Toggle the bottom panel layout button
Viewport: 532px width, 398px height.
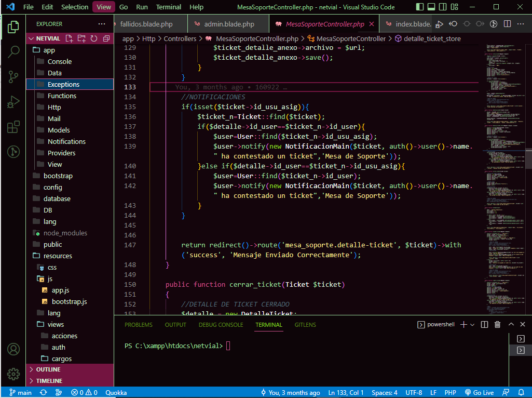tap(431, 7)
